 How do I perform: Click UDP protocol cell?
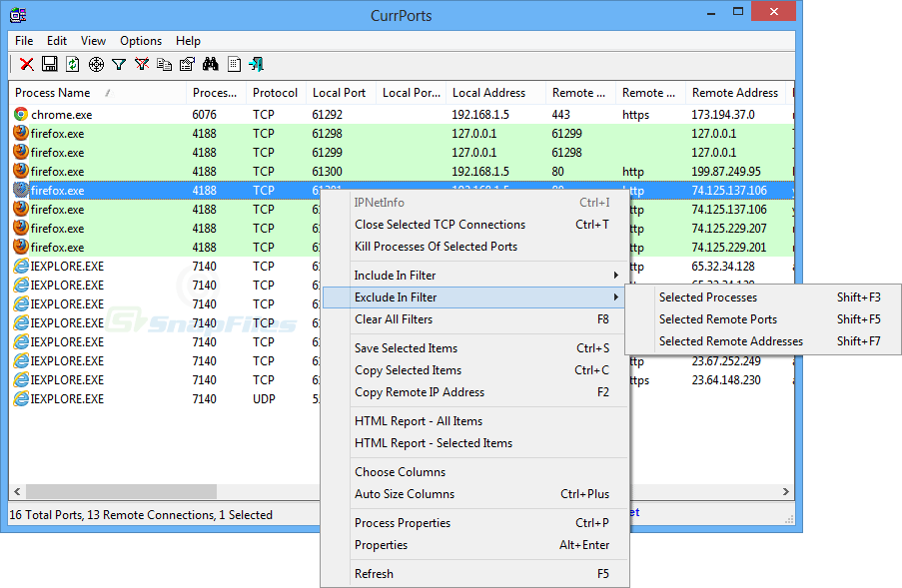tap(264, 399)
